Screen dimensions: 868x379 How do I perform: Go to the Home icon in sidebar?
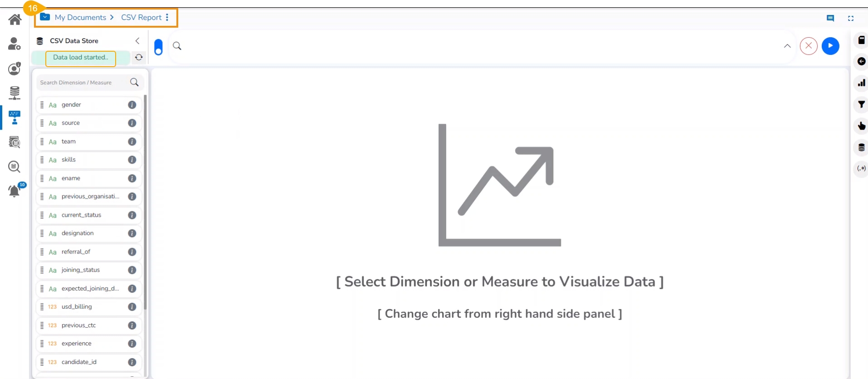click(15, 19)
